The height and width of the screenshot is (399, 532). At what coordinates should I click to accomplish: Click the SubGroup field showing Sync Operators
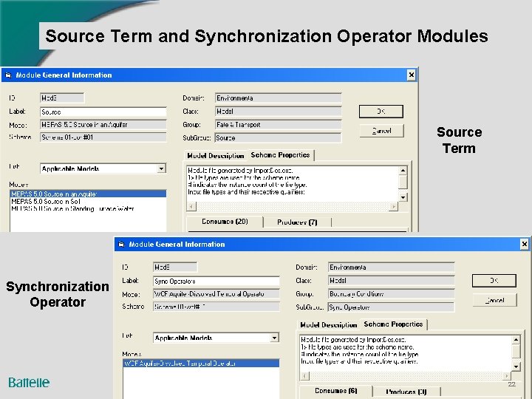391,307
